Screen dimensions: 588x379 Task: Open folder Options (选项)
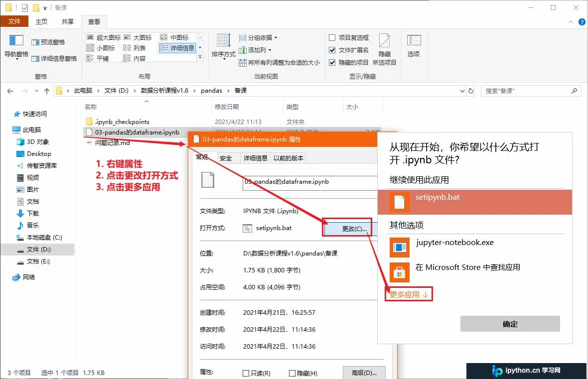[414, 45]
